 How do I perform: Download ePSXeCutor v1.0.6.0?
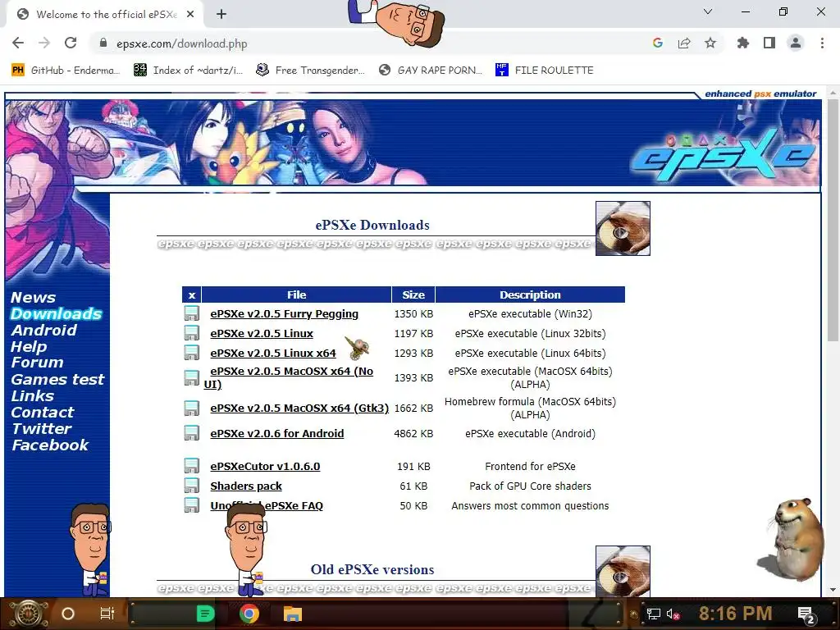265,466
